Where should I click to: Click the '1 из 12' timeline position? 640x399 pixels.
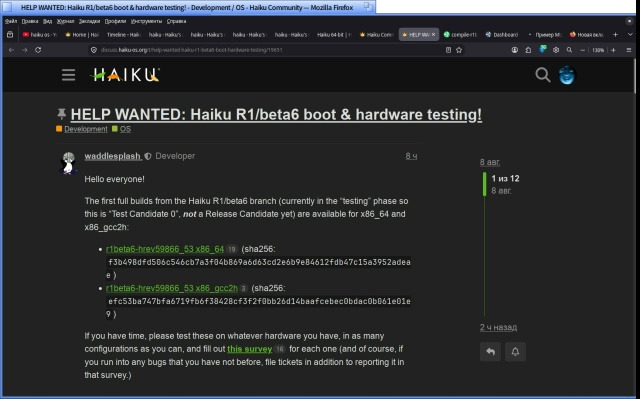click(x=505, y=179)
